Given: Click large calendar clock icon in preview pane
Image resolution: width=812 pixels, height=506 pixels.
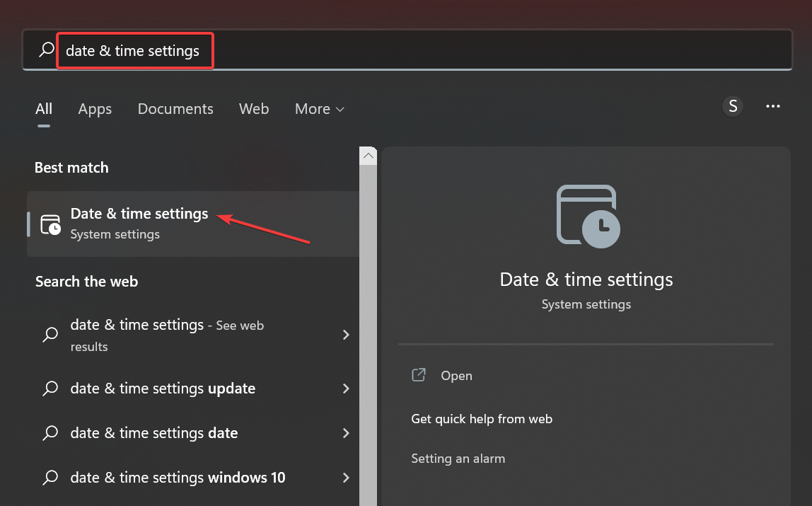Looking at the screenshot, I should pos(588,216).
